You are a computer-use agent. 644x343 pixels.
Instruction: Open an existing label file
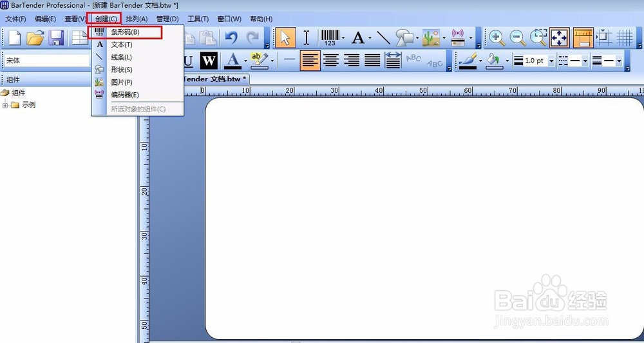tap(35, 38)
